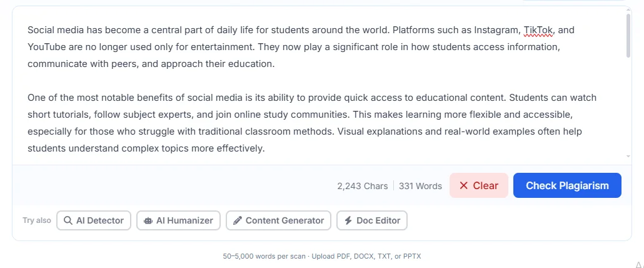Viewport: 644px width, 268px height.
Task: Click the text area scrollbar thumb
Action: coord(628,35)
